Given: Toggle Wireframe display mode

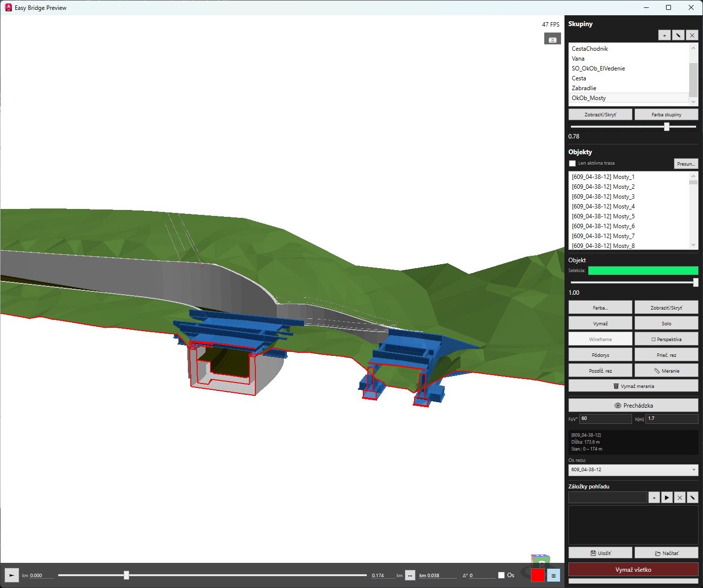Looking at the screenshot, I should click(600, 339).
